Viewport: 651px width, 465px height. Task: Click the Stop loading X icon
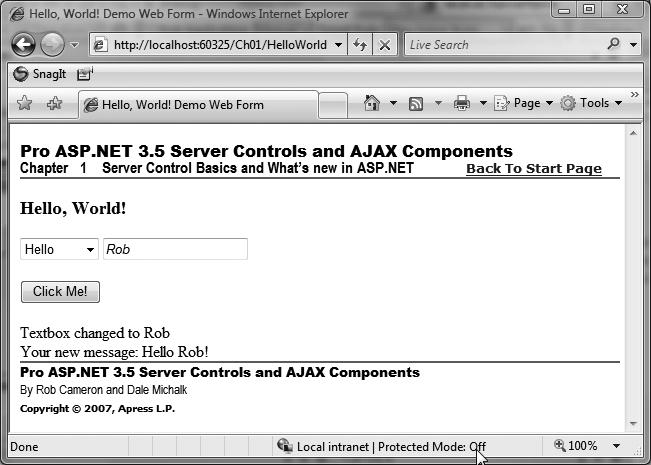click(x=385, y=44)
